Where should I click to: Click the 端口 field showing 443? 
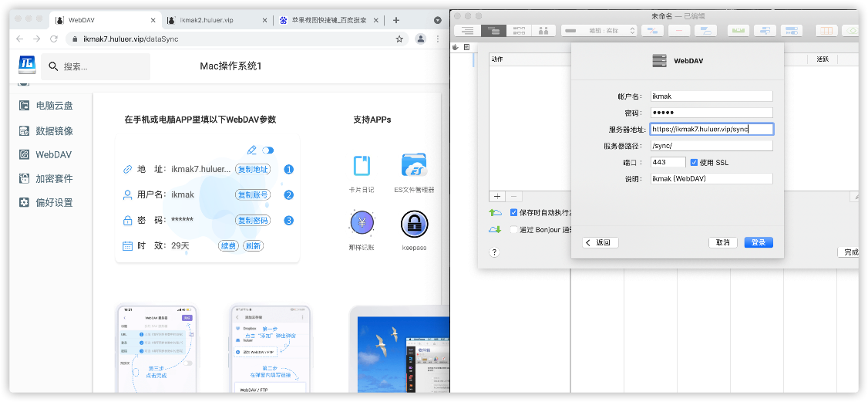pos(668,162)
